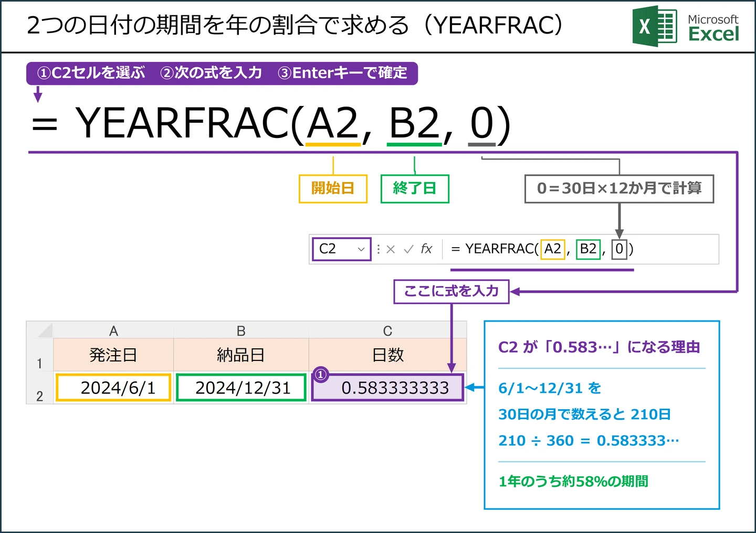
Task: Select cell A2 with 2024/6/1
Action: click(113, 388)
